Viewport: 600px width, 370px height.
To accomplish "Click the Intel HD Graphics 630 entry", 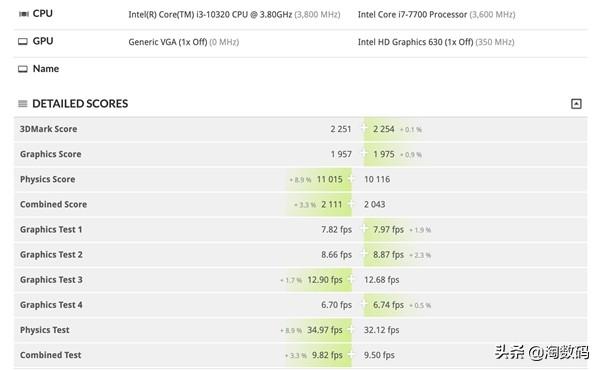I will [416, 42].
